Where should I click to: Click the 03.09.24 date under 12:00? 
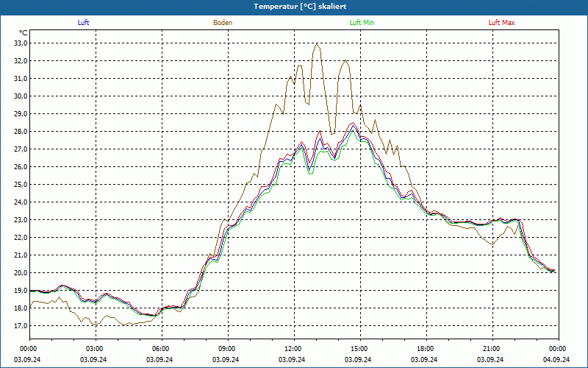[292, 359]
